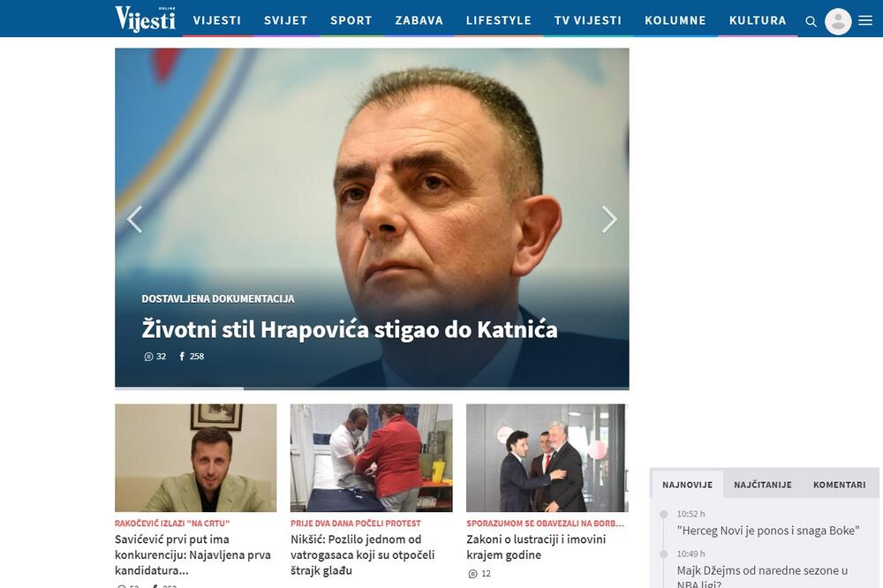The height and width of the screenshot is (588, 883).
Task: Click Facebook share count on featured story
Action: pos(182,357)
